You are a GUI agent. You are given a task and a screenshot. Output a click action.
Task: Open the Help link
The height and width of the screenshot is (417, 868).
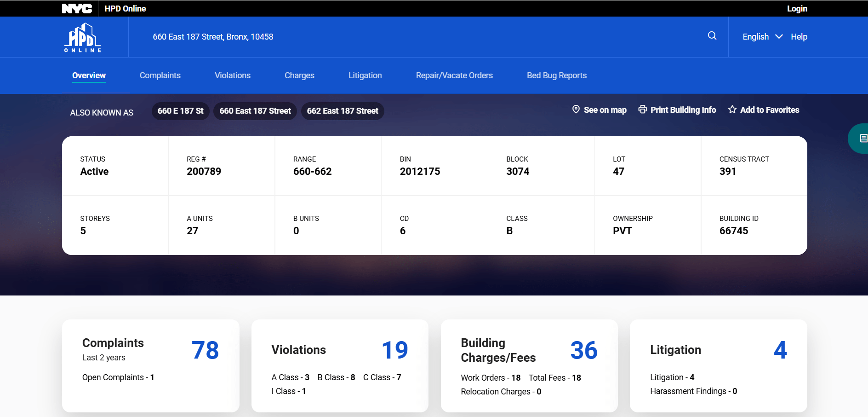click(799, 37)
